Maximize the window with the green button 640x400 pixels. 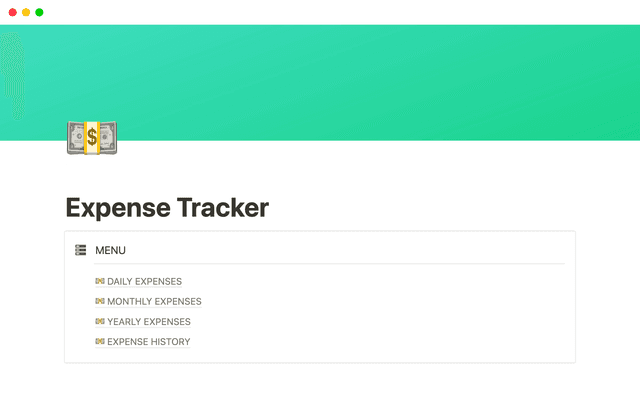pyautogui.click(x=39, y=12)
